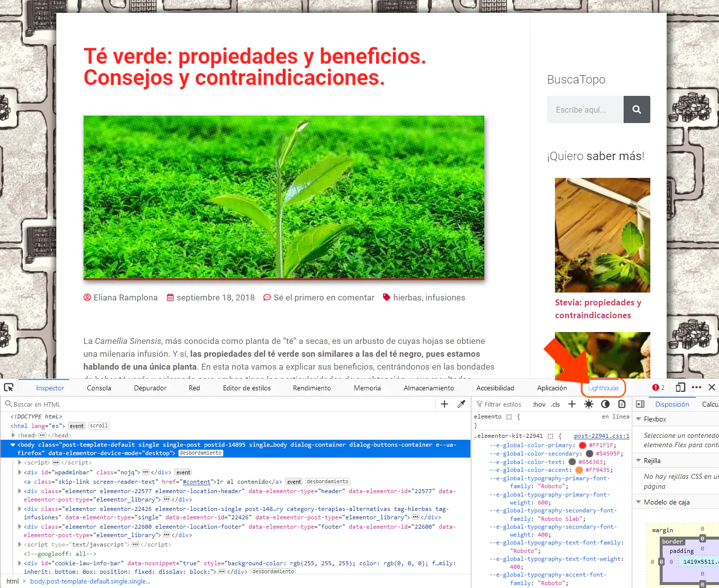719x588 pixels.
Task: Toggle print media simulation
Action: 622,404
